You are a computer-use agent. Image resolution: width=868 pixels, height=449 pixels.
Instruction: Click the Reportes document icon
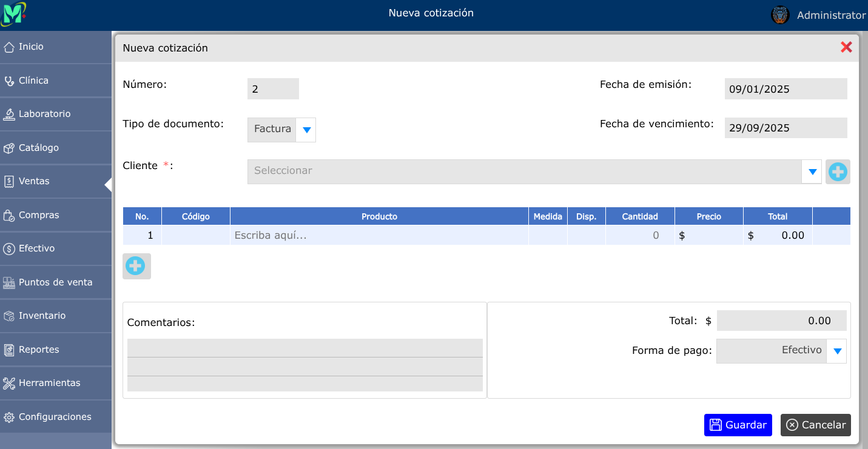(x=9, y=350)
